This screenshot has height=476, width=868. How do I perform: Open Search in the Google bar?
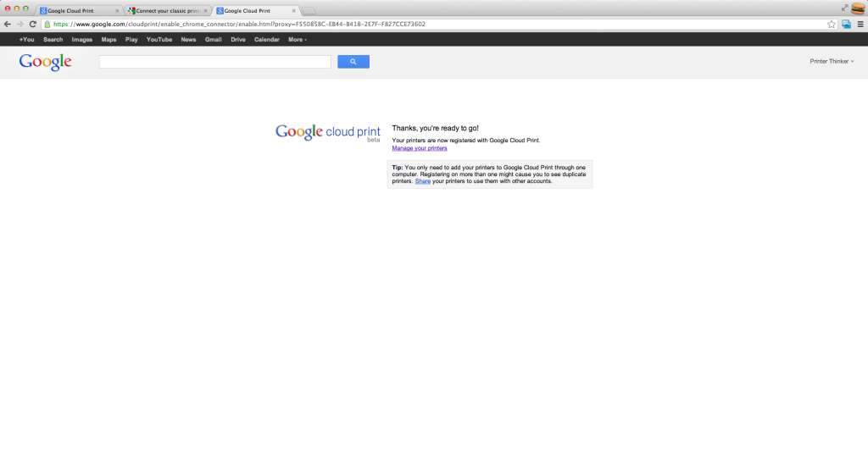pyautogui.click(x=53, y=40)
